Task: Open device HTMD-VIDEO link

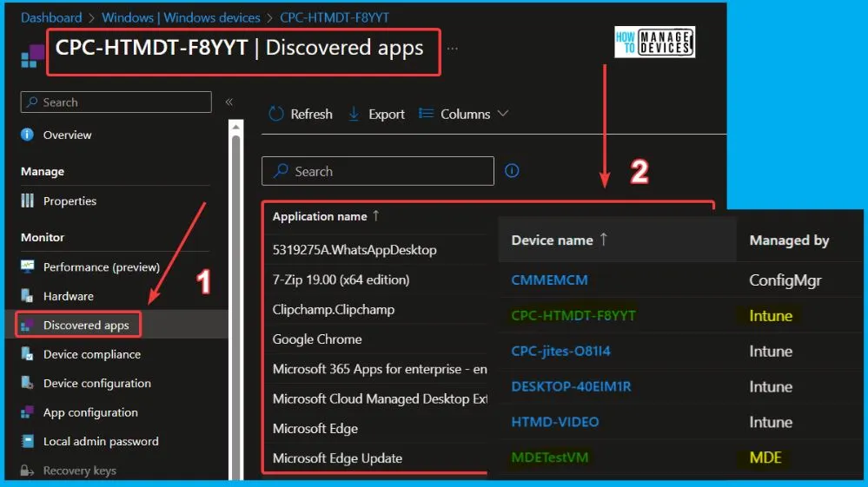Action: click(554, 422)
